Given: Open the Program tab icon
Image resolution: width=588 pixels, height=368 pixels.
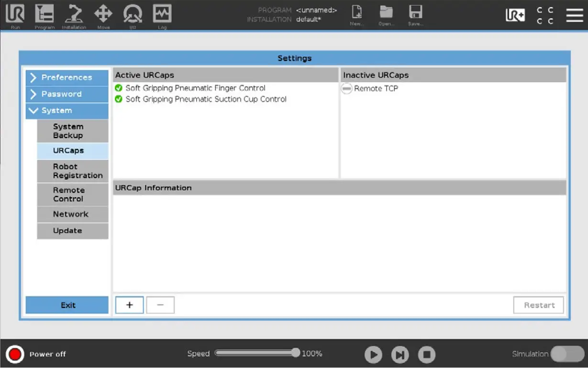Looking at the screenshot, I should (x=44, y=15).
